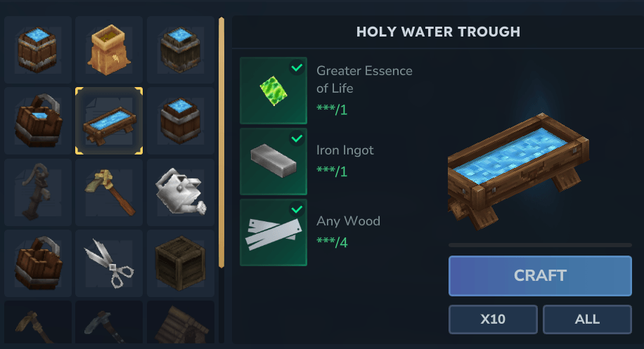Select the seed sack planter recipe
The height and width of the screenshot is (349, 644).
pos(109,50)
